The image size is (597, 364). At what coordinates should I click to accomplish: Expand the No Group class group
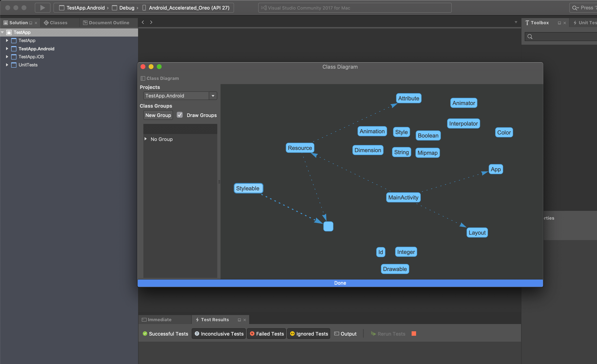tap(146, 139)
